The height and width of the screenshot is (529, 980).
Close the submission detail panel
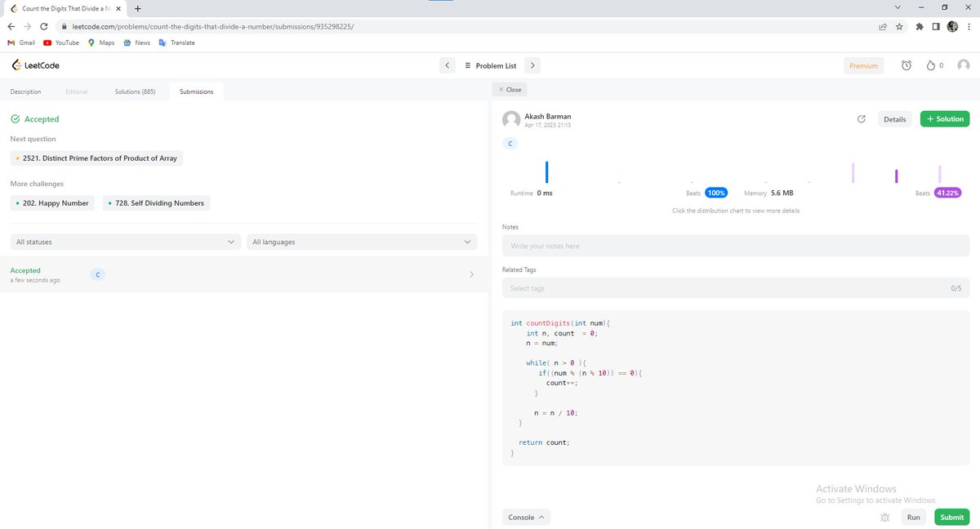pyautogui.click(x=510, y=89)
